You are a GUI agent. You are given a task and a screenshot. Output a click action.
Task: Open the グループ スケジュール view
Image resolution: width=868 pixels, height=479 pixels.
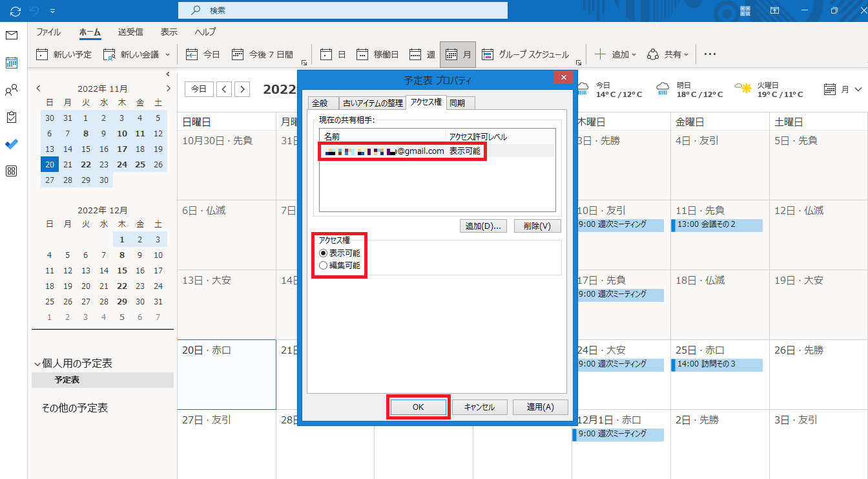click(x=525, y=55)
